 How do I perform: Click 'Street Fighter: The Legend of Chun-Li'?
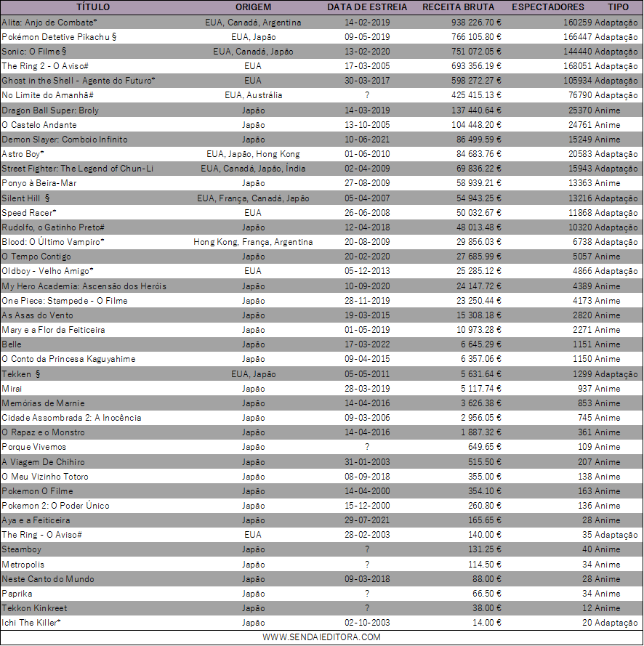pyautogui.click(x=78, y=169)
